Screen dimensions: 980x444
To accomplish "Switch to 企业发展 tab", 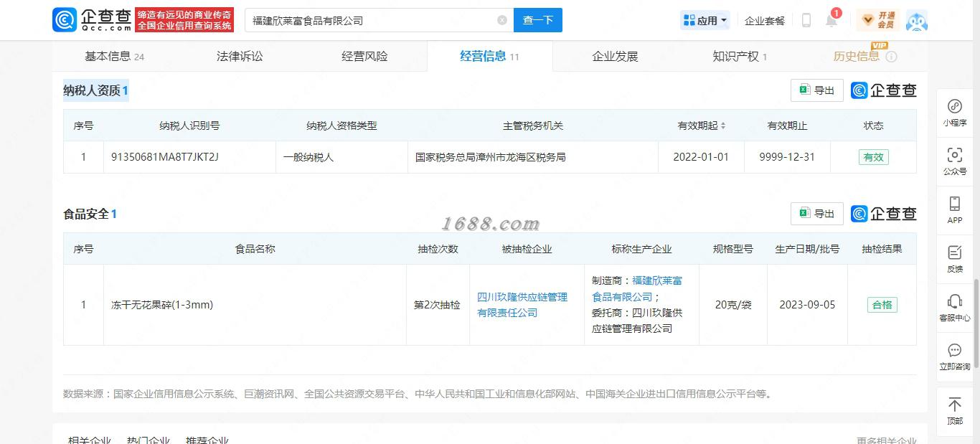I will point(615,56).
